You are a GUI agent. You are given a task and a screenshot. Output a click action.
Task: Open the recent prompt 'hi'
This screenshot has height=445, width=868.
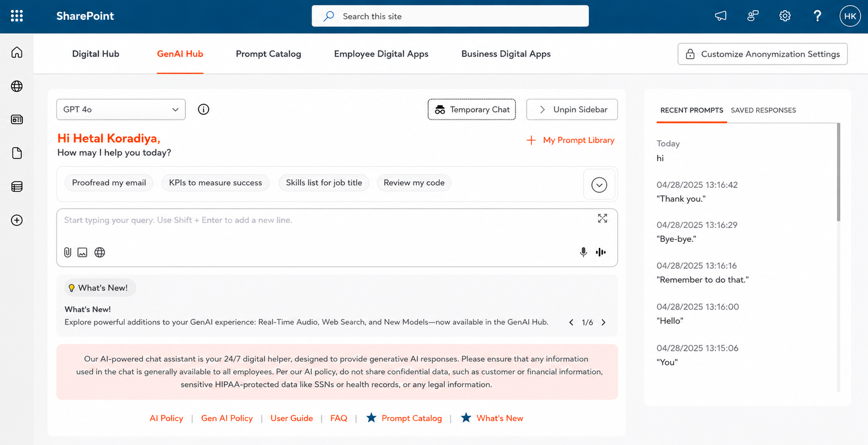(x=660, y=159)
